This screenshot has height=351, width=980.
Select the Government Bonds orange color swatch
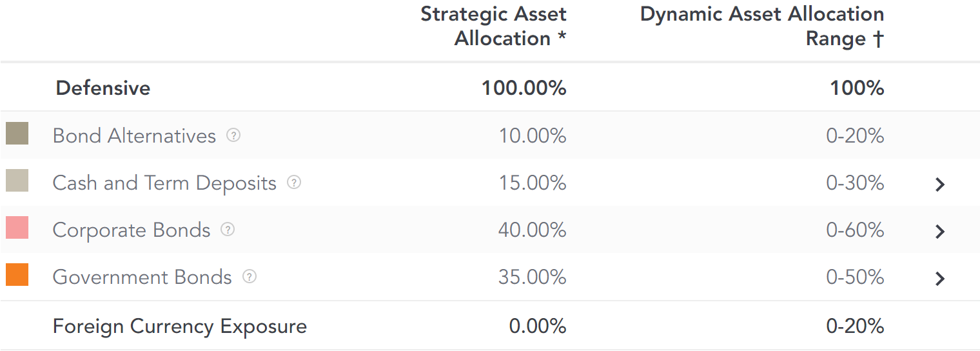17,275
